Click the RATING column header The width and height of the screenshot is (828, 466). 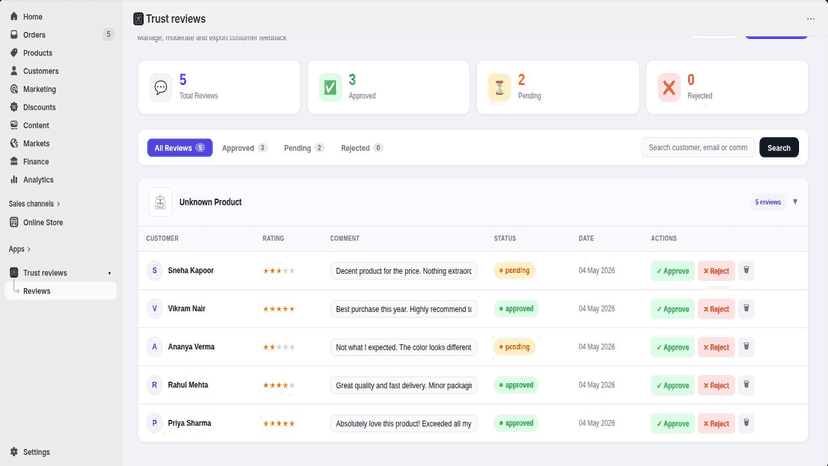coord(273,238)
